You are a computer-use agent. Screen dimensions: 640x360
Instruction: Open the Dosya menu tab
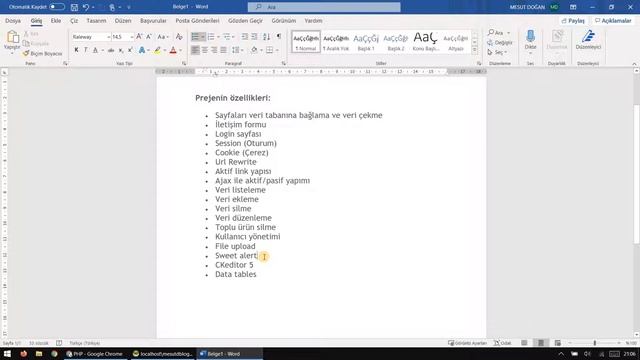pos(13,20)
